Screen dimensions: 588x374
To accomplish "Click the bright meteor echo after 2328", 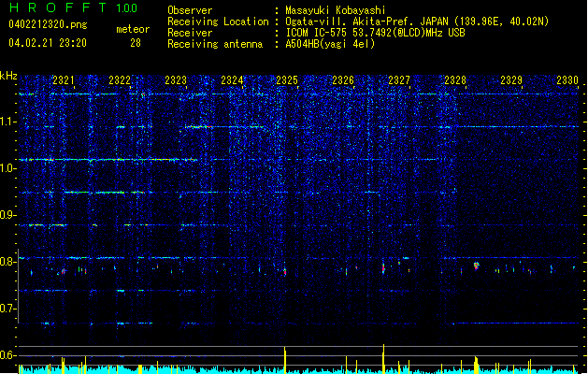I will pos(476,266).
